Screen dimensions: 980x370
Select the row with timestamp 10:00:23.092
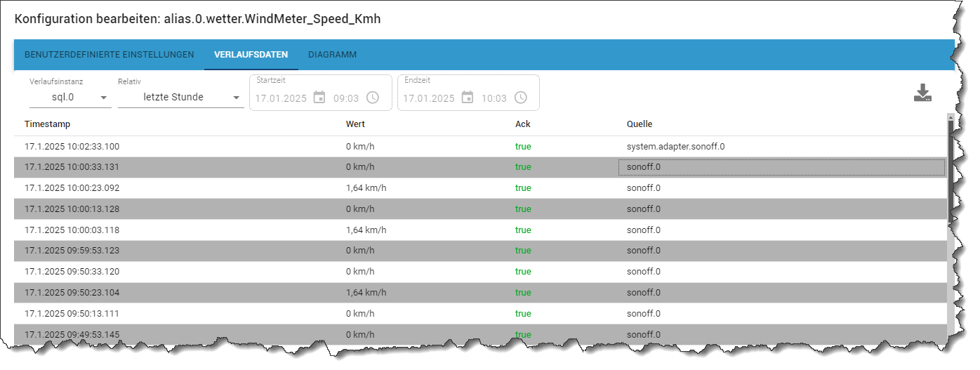coord(480,188)
